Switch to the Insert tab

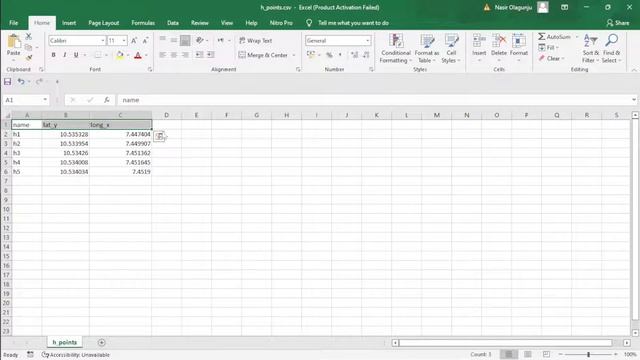coord(69,23)
